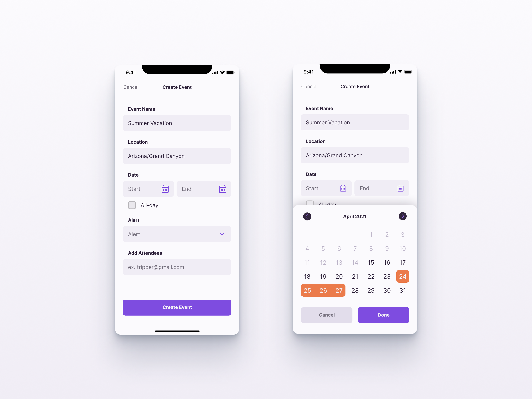Click the Event Name input field

(177, 123)
